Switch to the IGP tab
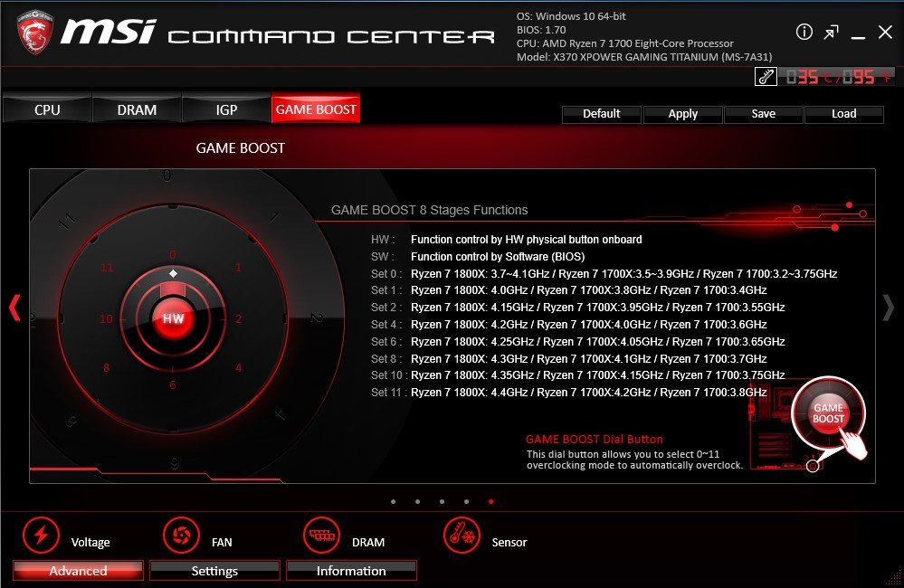 coord(226,109)
